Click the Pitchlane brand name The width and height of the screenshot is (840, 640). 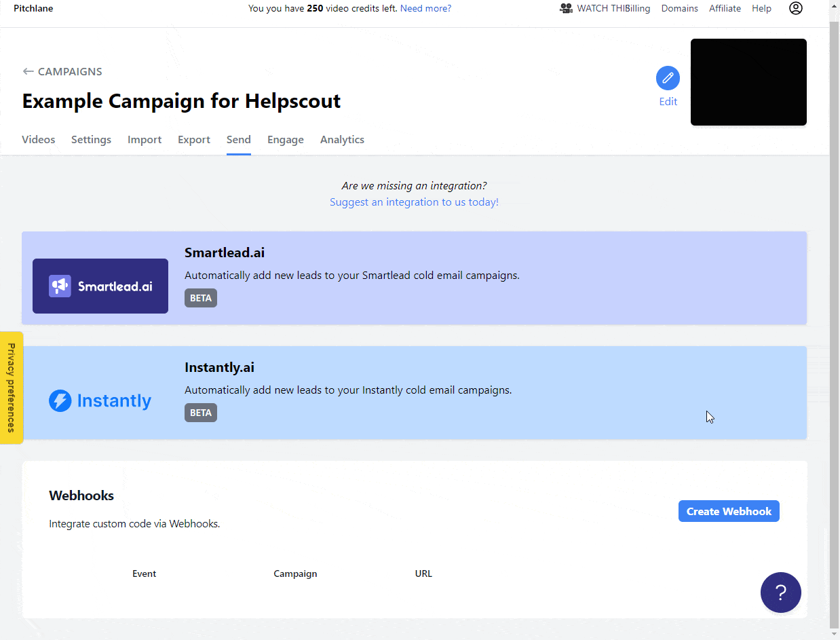coord(33,8)
